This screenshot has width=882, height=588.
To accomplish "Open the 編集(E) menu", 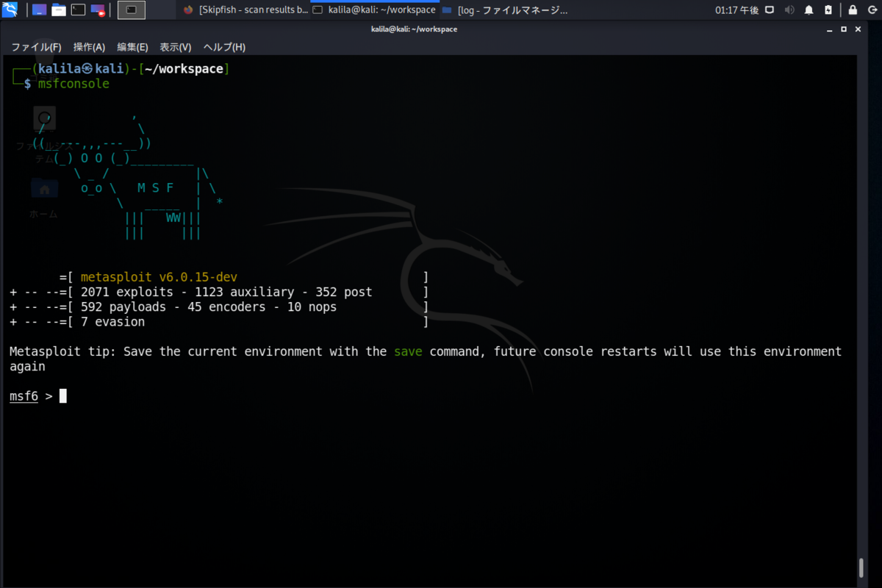I will pos(133,47).
